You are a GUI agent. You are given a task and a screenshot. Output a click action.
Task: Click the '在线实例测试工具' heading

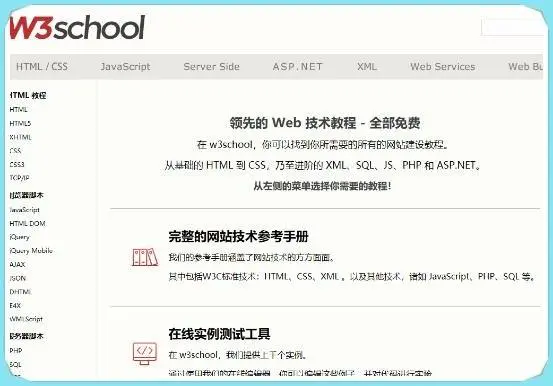click(x=219, y=334)
